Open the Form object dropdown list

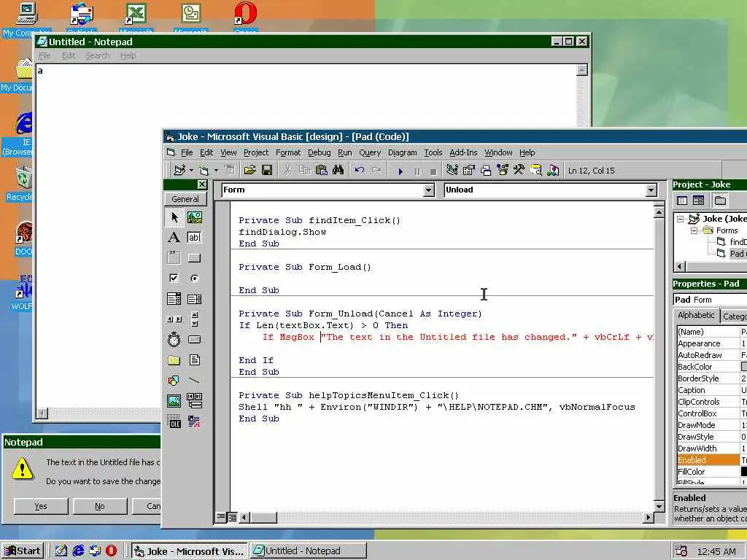pos(428,190)
